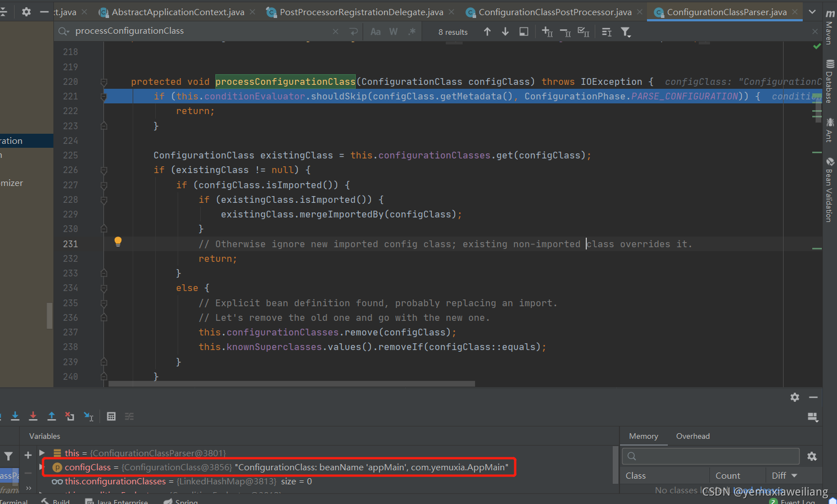The height and width of the screenshot is (504, 837).
Task: Go to next search occurrence
Action: click(505, 31)
